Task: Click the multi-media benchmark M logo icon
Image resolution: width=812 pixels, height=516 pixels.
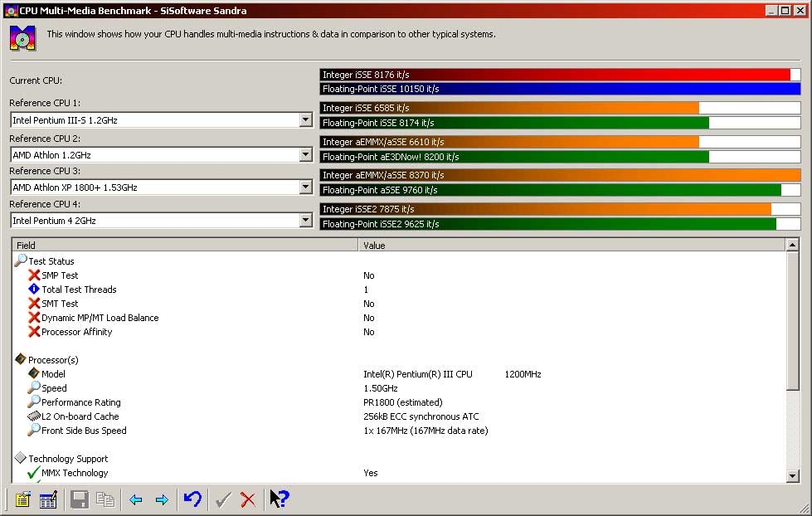Action: 22,38
